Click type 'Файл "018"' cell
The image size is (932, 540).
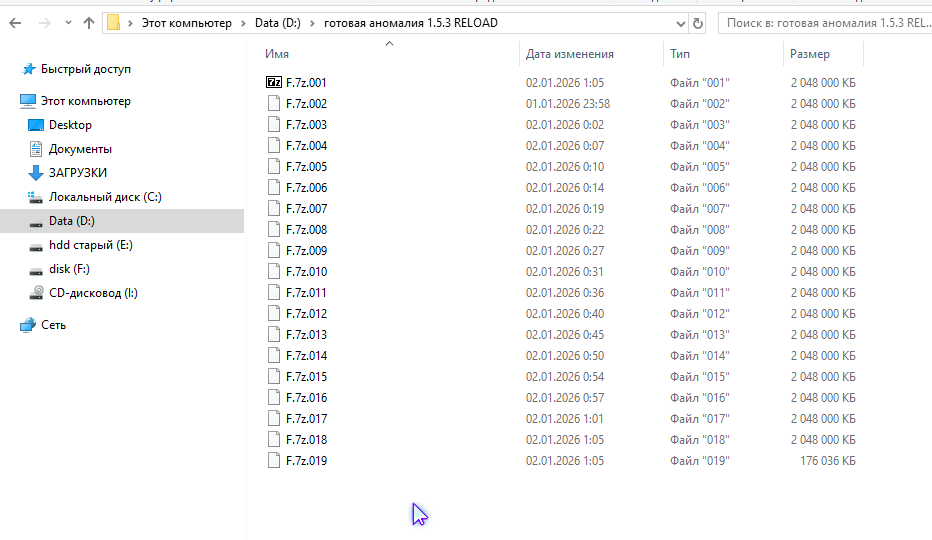click(x=700, y=439)
